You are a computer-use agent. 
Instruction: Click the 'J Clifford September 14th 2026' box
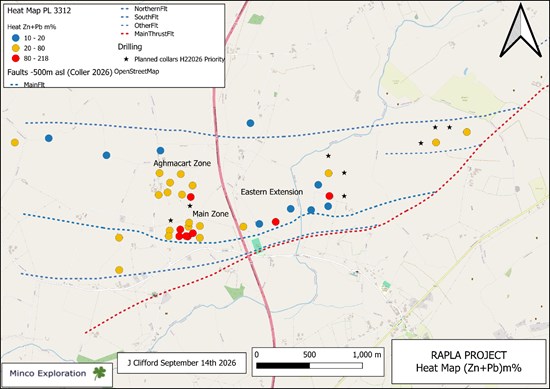(181, 363)
